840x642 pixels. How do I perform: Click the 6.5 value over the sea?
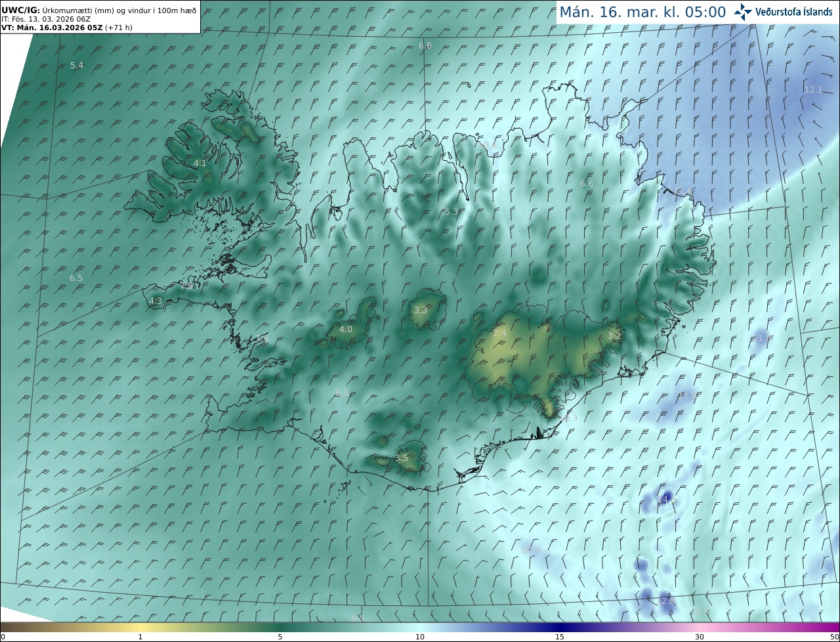click(76, 278)
